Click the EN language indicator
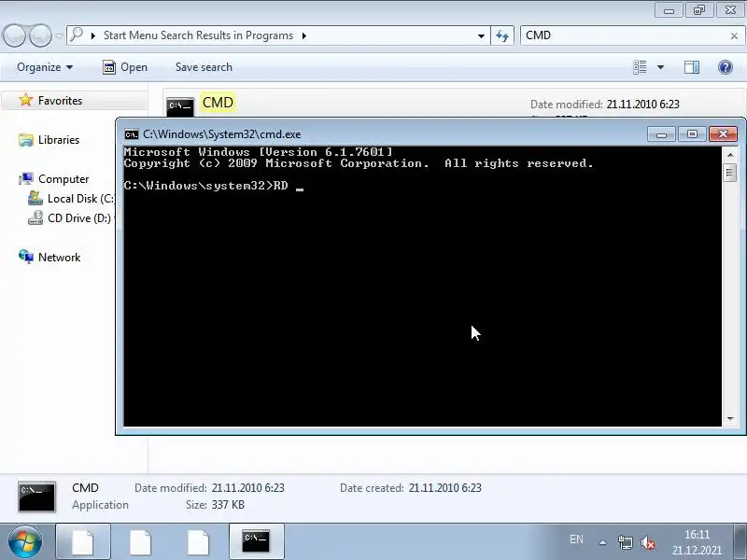747x560 pixels. tap(576, 539)
